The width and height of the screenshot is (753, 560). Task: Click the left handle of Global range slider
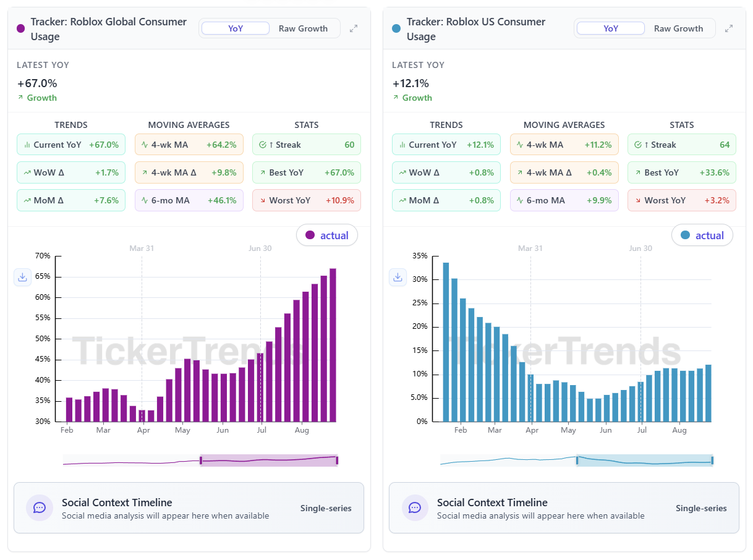(200, 460)
